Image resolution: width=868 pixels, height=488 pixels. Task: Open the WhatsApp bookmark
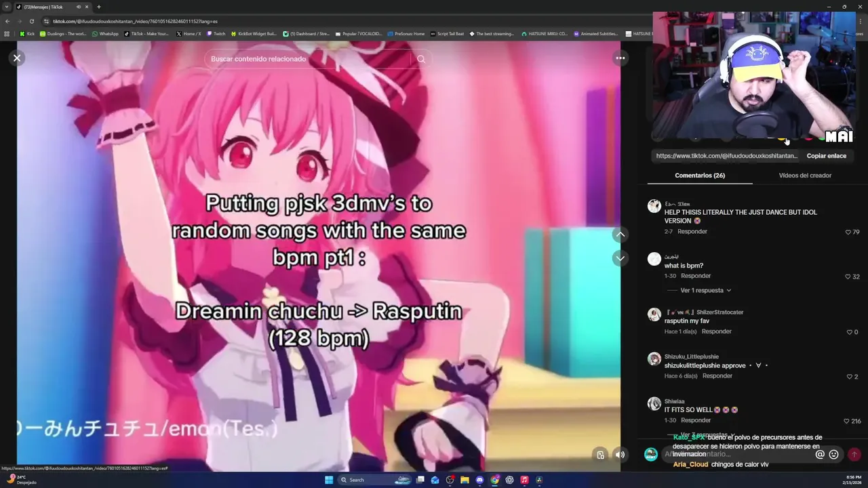105,33
